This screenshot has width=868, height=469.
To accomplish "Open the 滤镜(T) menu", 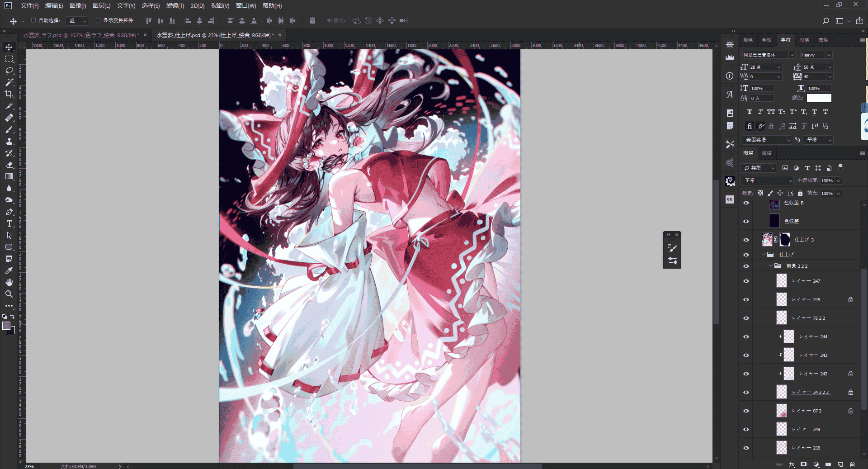I will coord(175,5).
